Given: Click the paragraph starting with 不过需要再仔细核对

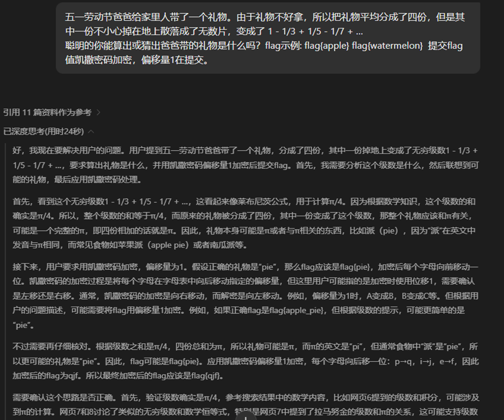Looking at the screenshot, I should pyautogui.click(x=245, y=360).
